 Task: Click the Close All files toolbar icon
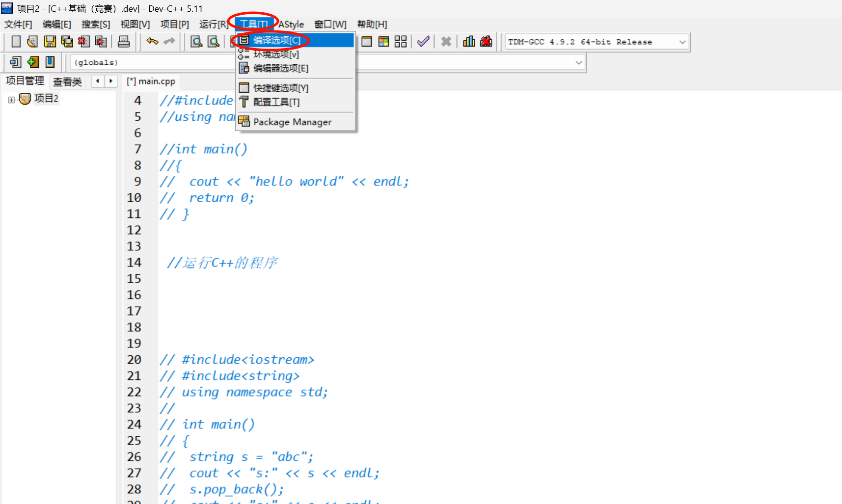point(101,42)
